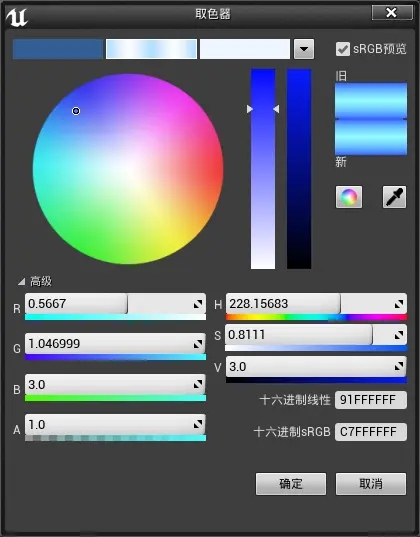The height and width of the screenshot is (537, 420).
Task: Click spinner arrow icon in B field
Action: pyautogui.click(x=198, y=384)
